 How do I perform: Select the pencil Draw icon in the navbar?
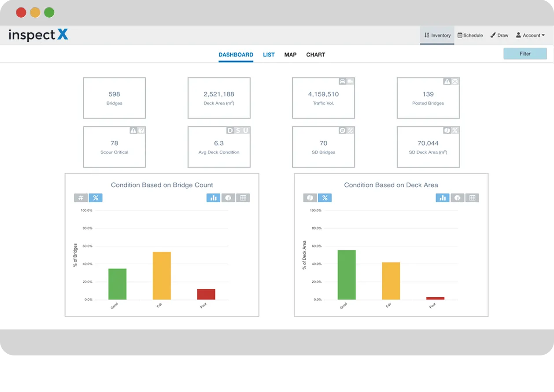coord(493,35)
